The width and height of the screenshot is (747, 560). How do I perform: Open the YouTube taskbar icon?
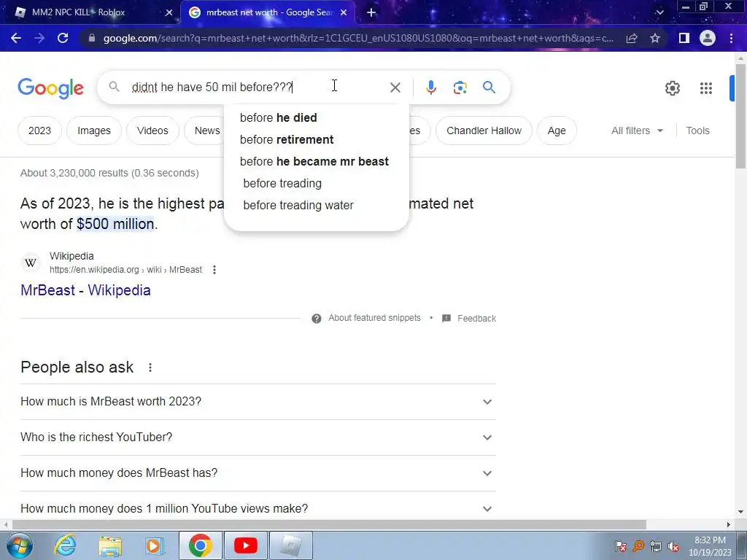(x=245, y=545)
